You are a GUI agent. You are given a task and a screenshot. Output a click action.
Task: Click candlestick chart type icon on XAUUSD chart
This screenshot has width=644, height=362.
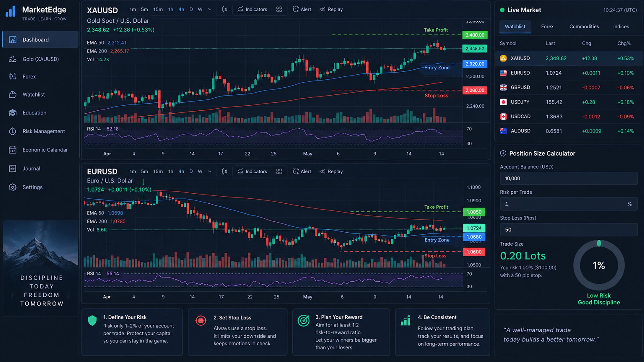click(x=225, y=9)
